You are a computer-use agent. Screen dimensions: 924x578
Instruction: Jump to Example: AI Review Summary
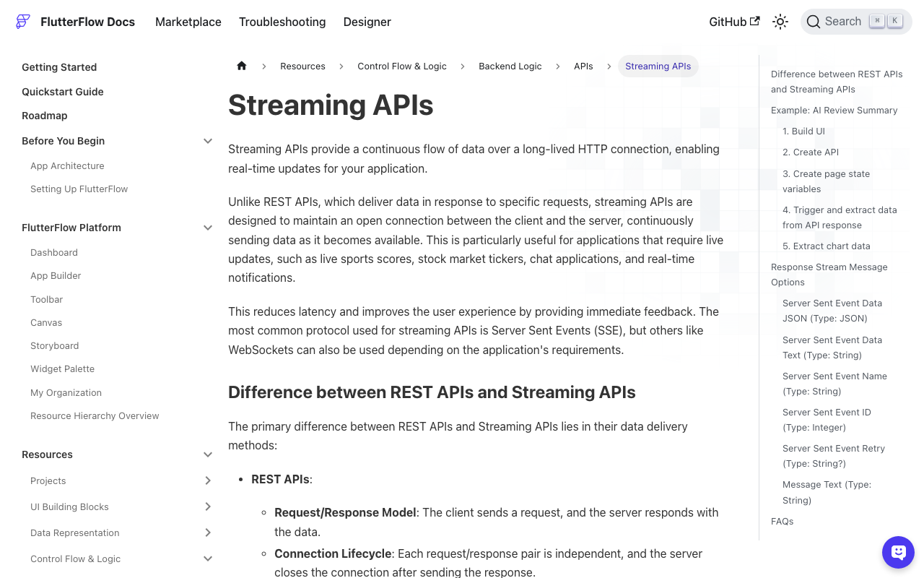834,110
